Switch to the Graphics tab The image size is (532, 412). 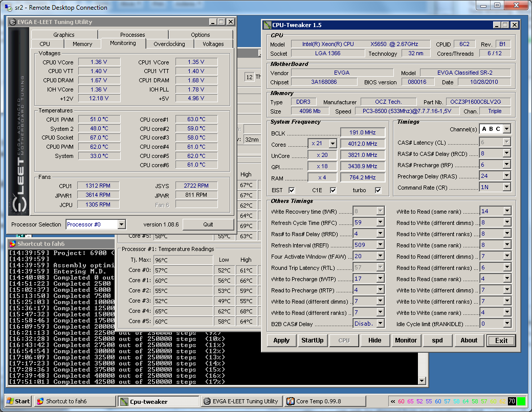[64, 35]
